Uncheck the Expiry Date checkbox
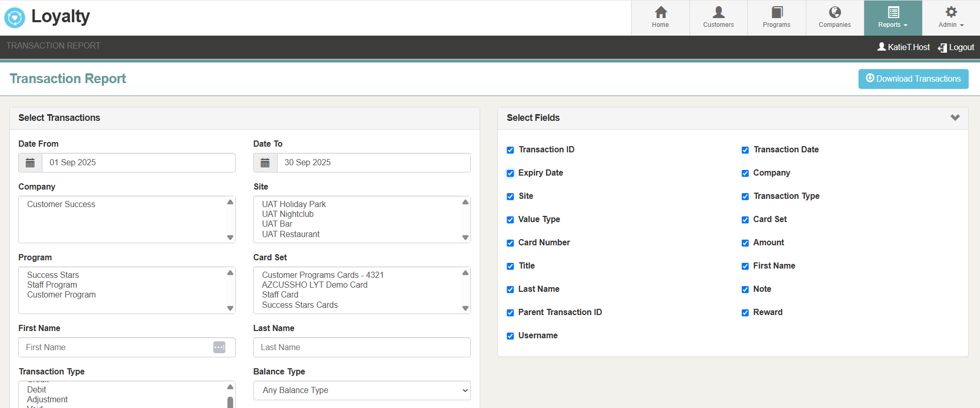The width and height of the screenshot is (980, 408). [x=510, y=174]
